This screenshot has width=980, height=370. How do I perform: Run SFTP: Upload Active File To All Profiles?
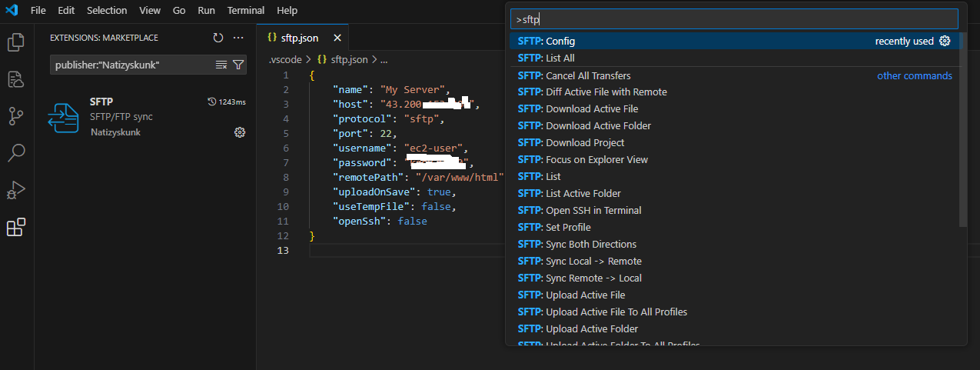click(734, 312)
